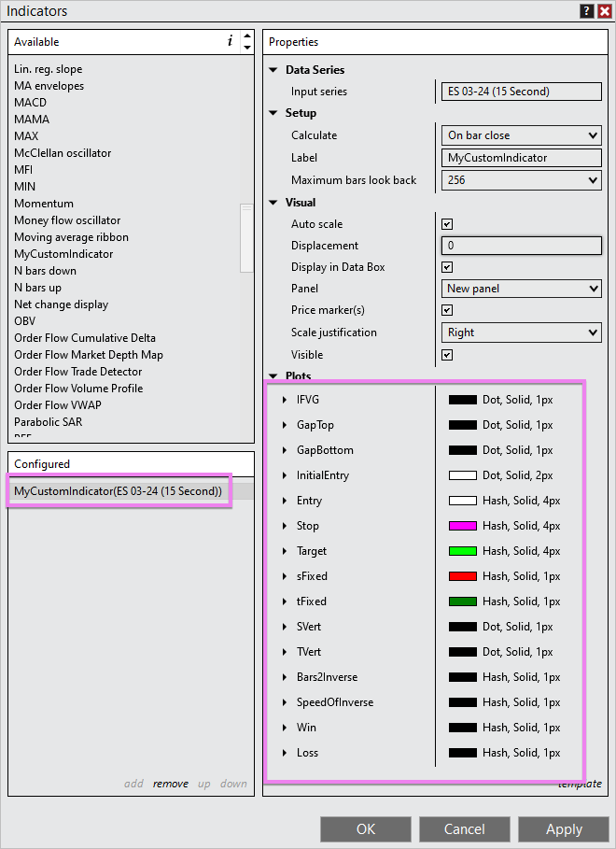The image size is (616, 849).
Task: Select Parabolic SAR indicator
Action: click(49, 422)
